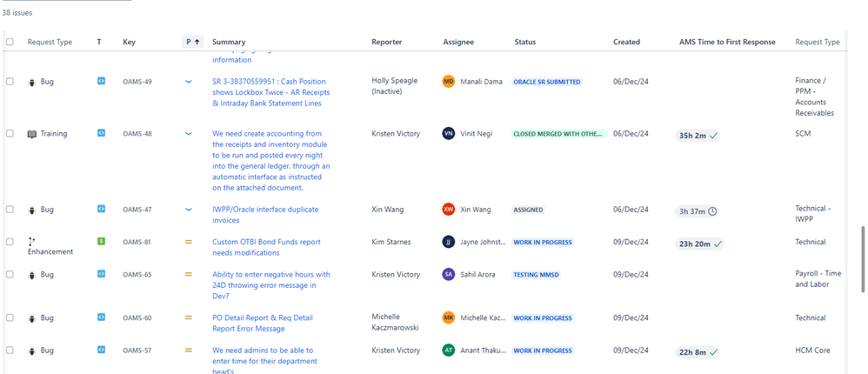Sort by the Key column header
The width and height of the screenshot is (868, 374).
129,42
